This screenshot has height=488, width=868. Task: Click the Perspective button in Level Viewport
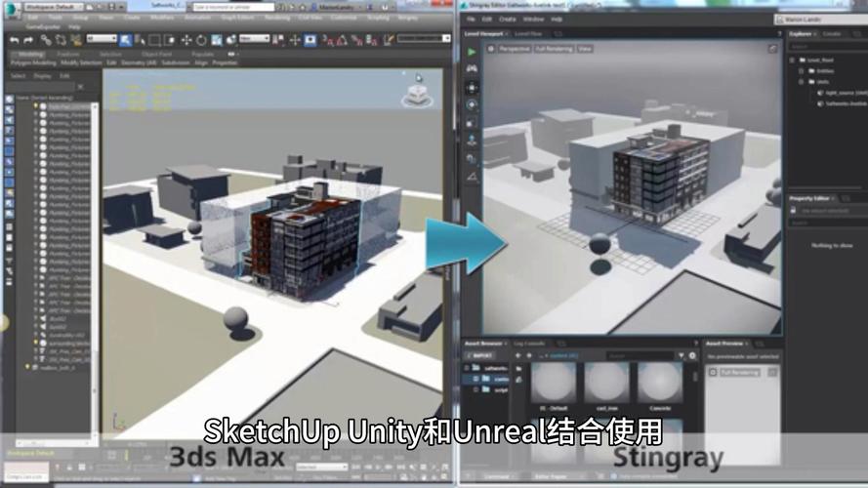click(x=514, y=49)
